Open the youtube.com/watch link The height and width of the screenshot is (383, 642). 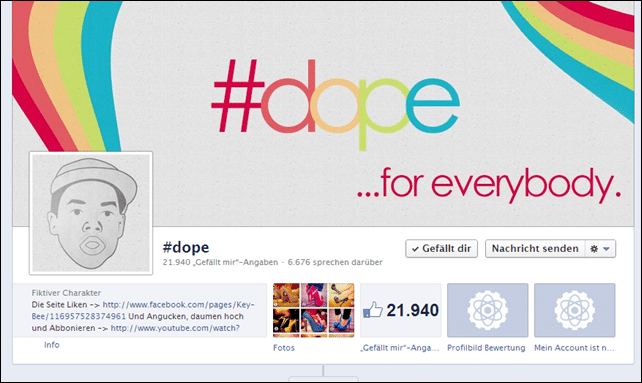point(175,328)
